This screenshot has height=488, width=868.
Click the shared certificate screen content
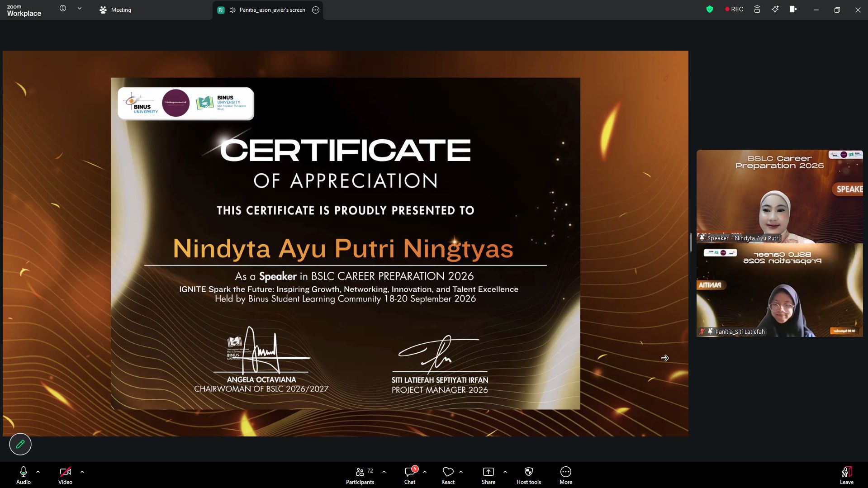click(346, 243)
